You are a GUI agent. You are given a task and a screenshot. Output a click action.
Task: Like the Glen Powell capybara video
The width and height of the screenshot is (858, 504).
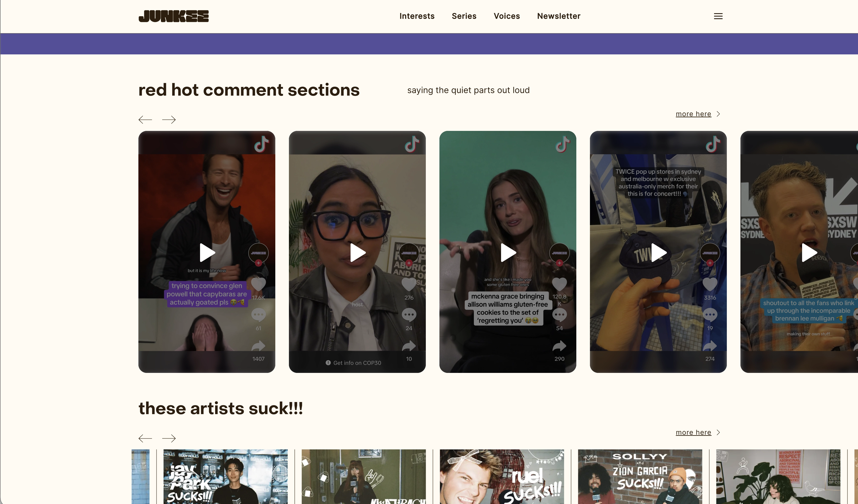[258, 284]
